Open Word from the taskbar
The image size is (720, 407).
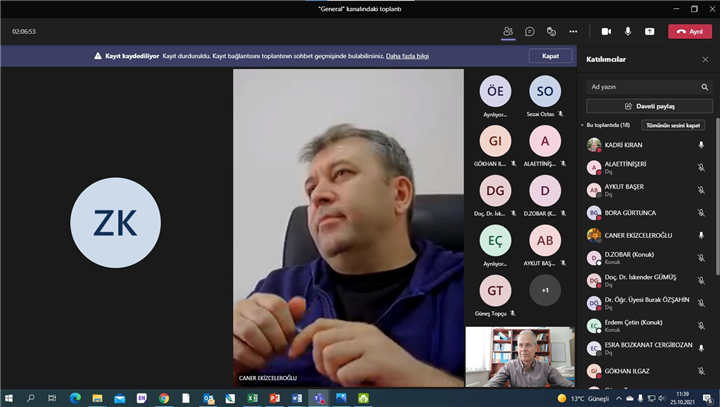tap(297, 398)
